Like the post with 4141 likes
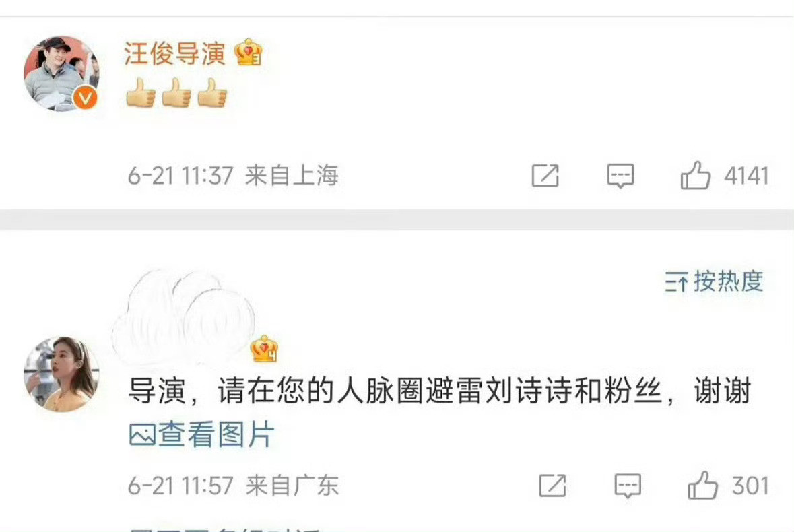 (695, 175)
